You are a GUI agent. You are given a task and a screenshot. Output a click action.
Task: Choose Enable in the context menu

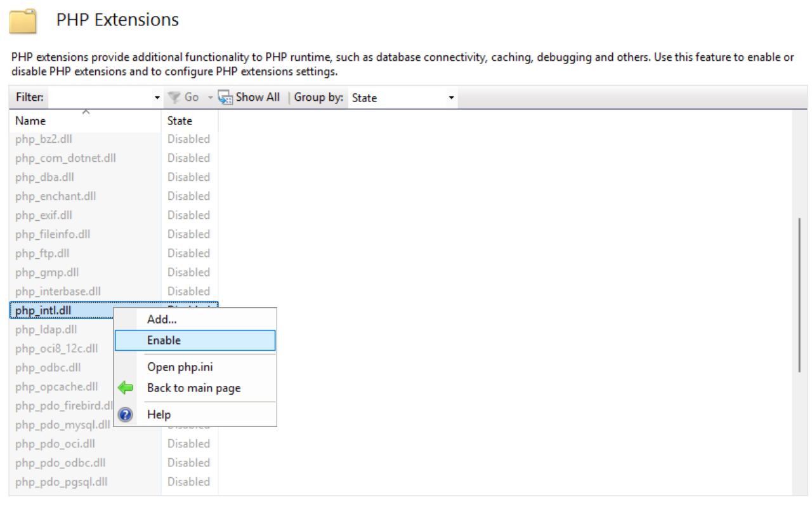coord(195,340)
